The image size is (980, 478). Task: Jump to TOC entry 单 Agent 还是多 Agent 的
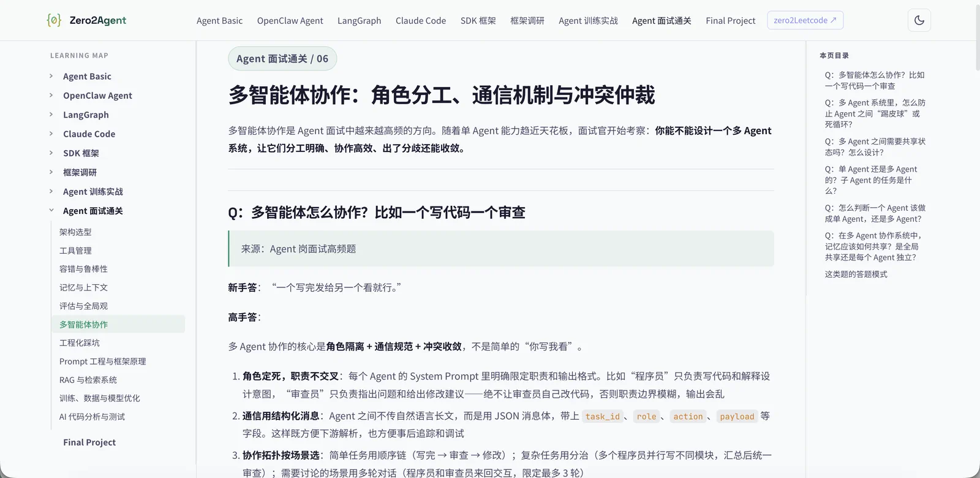pos(871,180)
